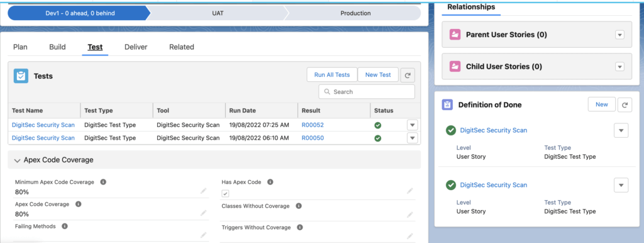Open result link R00050

tap(313, 138)
